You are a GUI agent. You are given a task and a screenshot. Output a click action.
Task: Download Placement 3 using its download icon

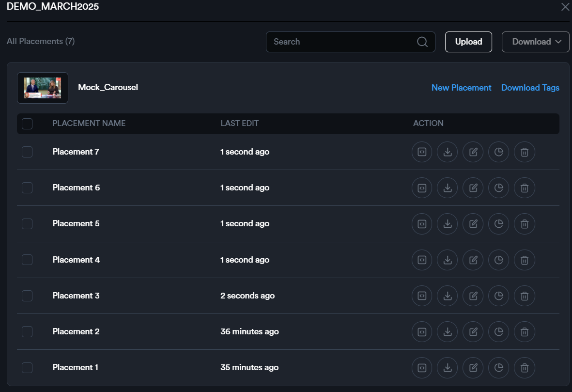(448, 296)
